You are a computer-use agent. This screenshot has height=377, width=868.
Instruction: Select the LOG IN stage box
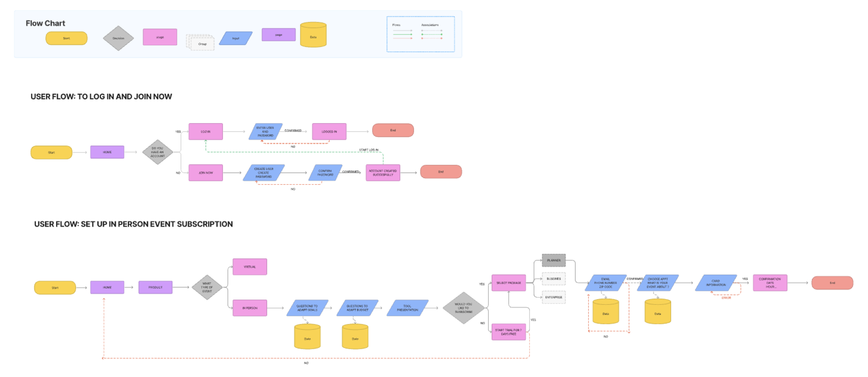pos(206,132)
